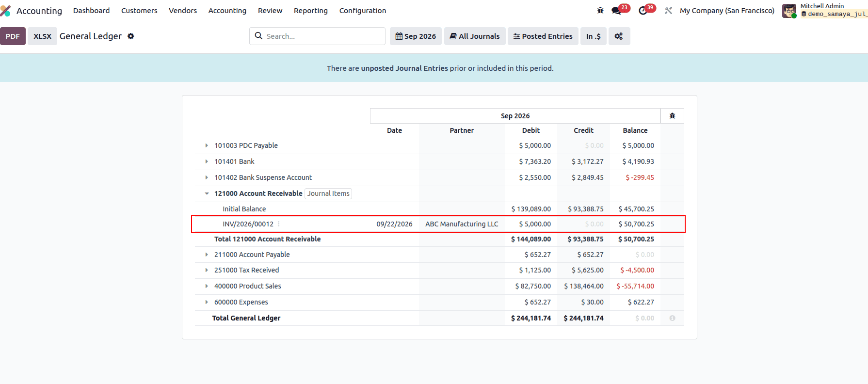Open the Reporting menu

pyautogui.click(x=311, y=11)
